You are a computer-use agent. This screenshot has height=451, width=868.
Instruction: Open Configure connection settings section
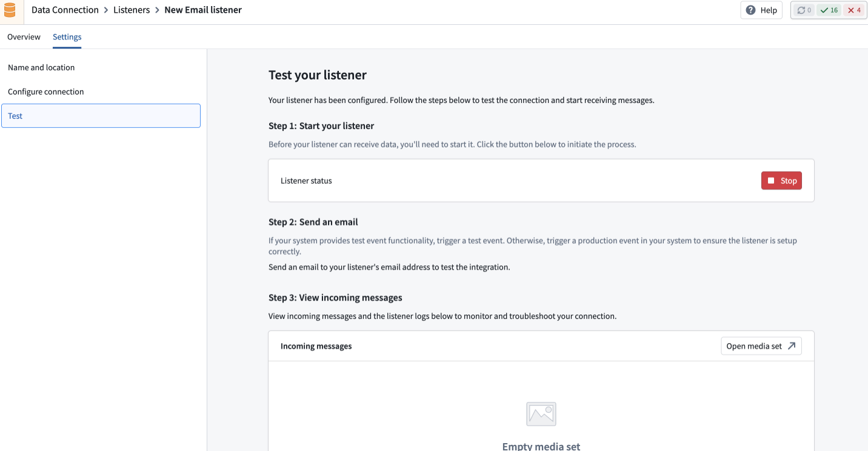(45, 92)
